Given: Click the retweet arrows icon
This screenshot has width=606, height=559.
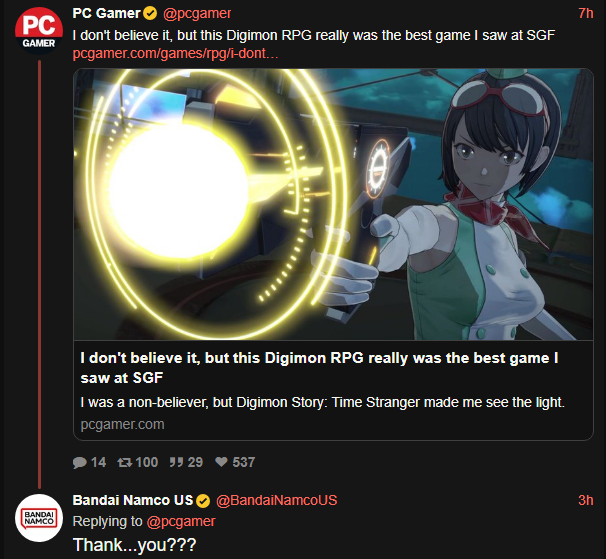Looking at the screenshot, I should pyautogui.click(x=124, y=462).
